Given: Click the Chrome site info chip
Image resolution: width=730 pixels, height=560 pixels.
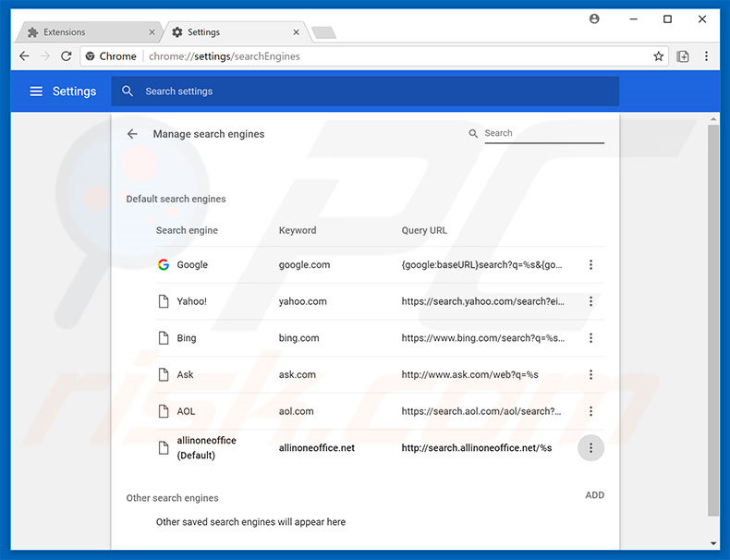Looking at the screenshot, I should [111, 56].
